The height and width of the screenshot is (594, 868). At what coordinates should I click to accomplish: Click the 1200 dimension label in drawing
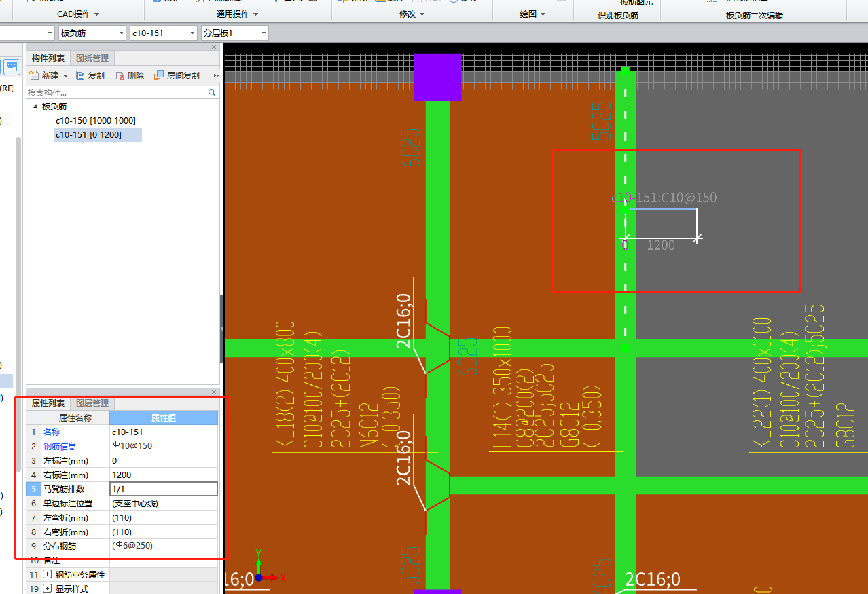click(x=661, y=245)
